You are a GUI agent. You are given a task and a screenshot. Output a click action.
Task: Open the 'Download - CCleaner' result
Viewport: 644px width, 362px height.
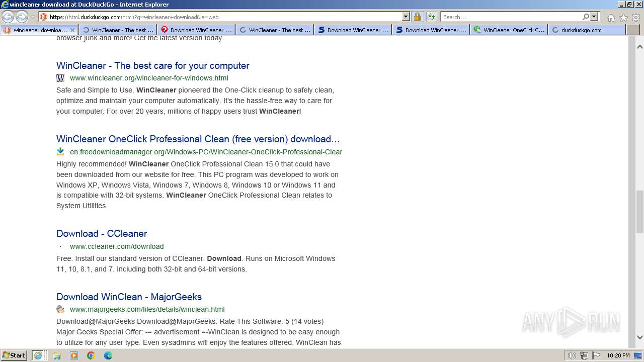click(102, 234)
